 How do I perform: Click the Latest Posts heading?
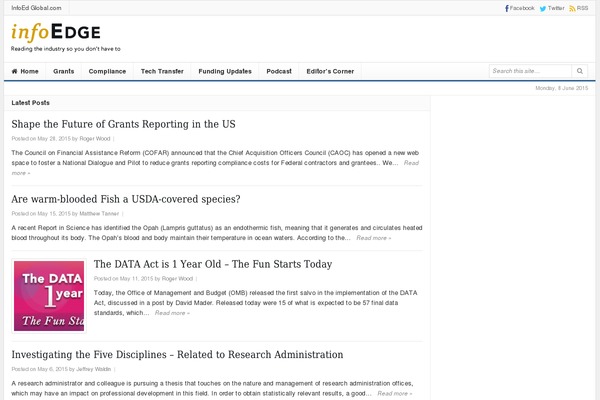(31, 103)
